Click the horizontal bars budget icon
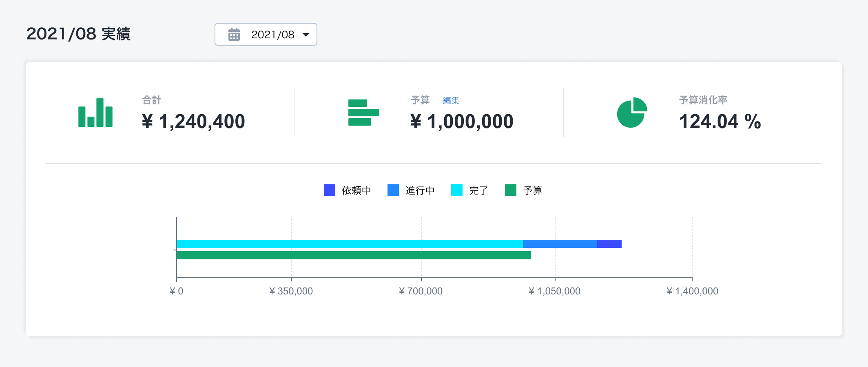This screenshot has width=868, height=367. pyautogui.click(x=363, y=113)
